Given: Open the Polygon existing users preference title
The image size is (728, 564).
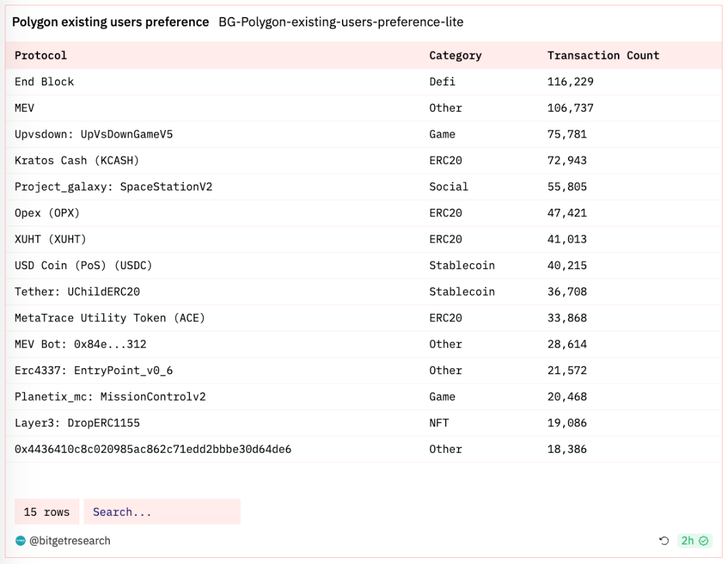Looking at the screenshot, I should pyautogui.click(x=111, y=22).
